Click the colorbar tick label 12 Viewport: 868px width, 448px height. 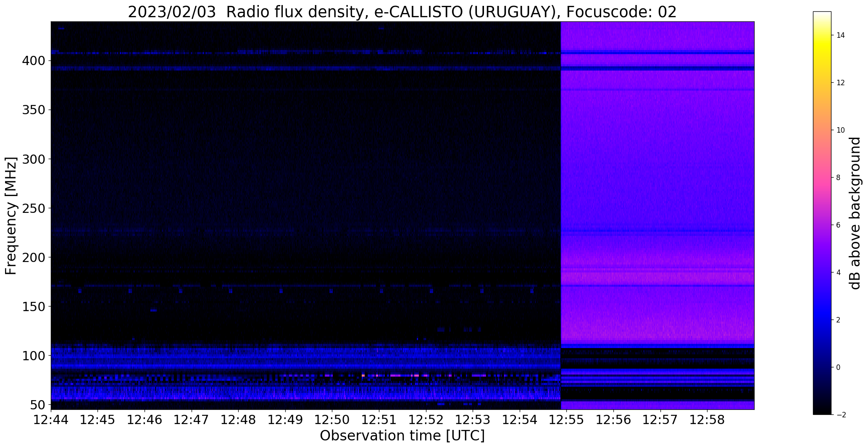841,83
